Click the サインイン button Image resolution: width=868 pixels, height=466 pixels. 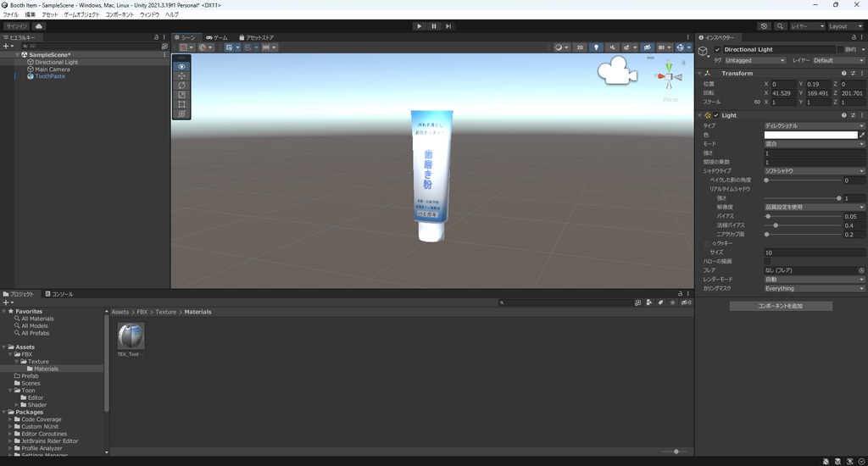(x=17, y=26)
